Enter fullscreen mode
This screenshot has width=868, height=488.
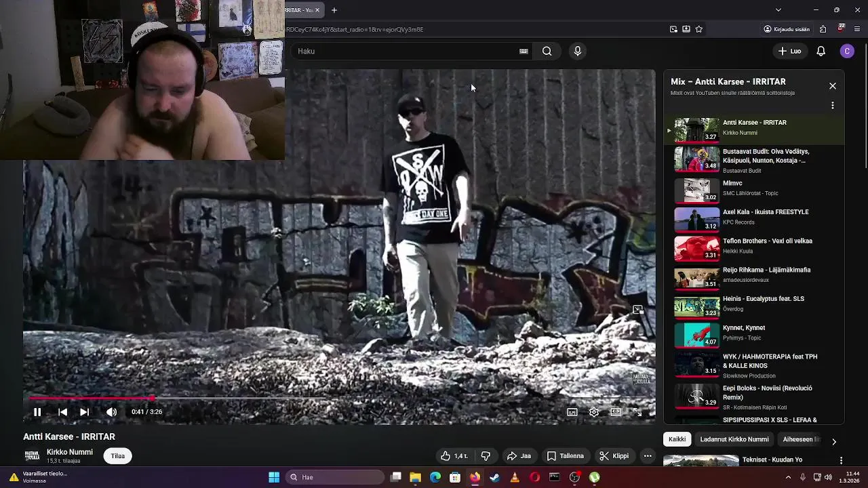(x=637, y=412)
